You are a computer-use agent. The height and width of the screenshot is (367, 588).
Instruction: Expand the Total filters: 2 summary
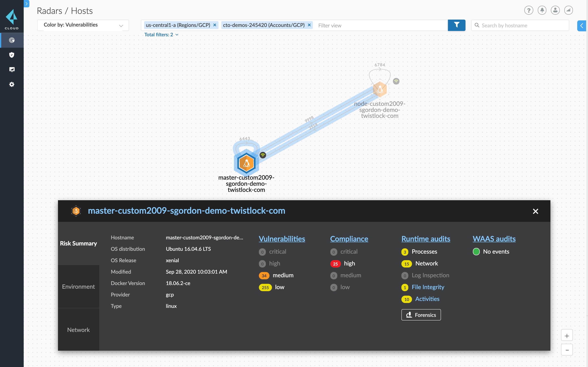pyautogui.click(x=161, y=34)
